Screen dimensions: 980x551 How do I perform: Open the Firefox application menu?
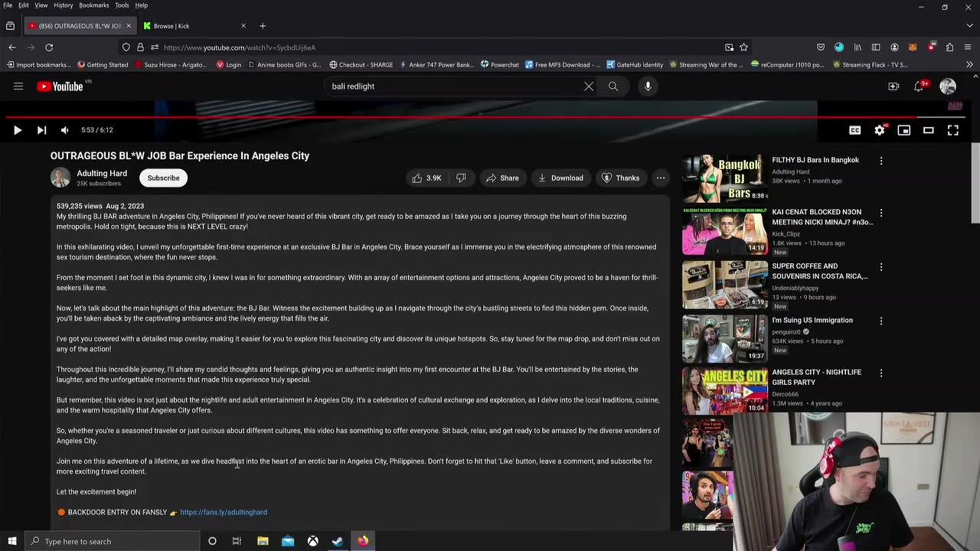coord(969,47)
